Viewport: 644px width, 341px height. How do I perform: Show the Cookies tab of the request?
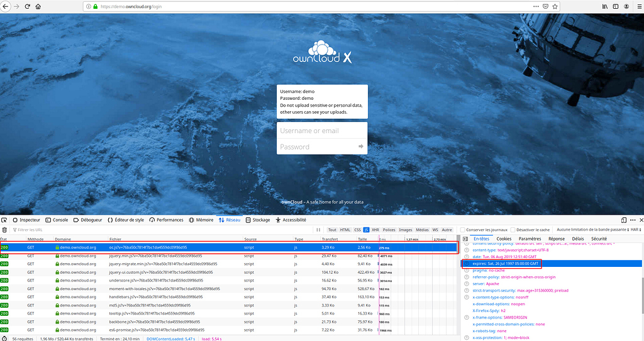[504, 239]
